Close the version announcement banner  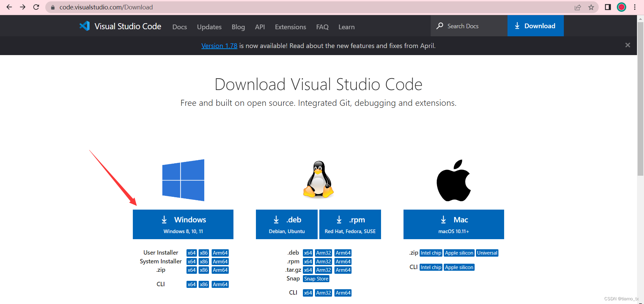click(628, 45)
